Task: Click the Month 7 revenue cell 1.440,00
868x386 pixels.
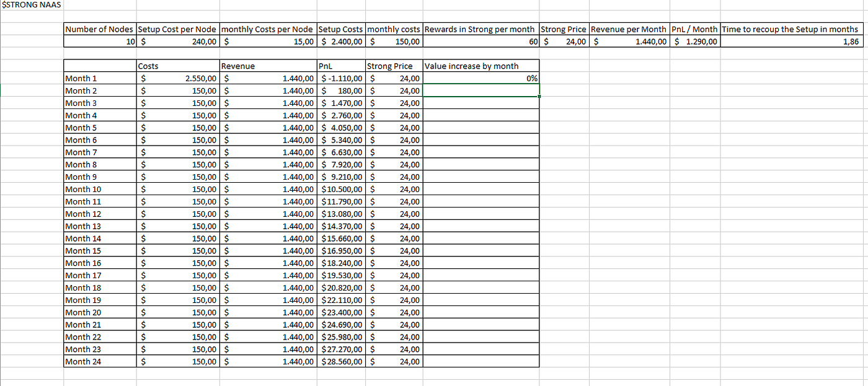Action: click(x=268, y=152)
